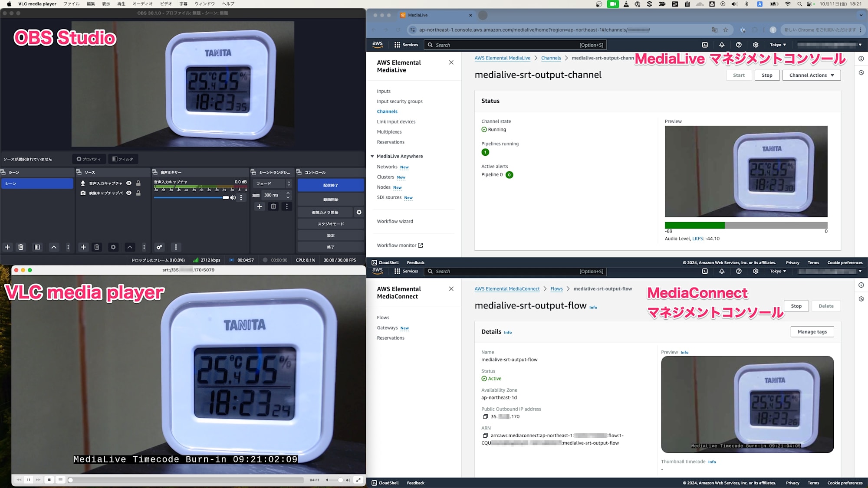This screenshot has height=488, width=868.
Task: Toggle VLC playlist view icon
Action: click(61, 480)
